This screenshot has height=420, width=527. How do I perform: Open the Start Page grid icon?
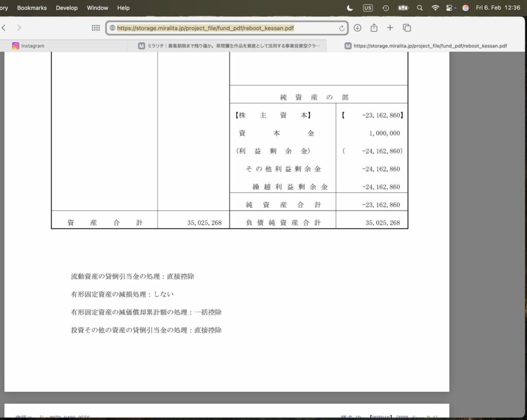click(96, 28)
